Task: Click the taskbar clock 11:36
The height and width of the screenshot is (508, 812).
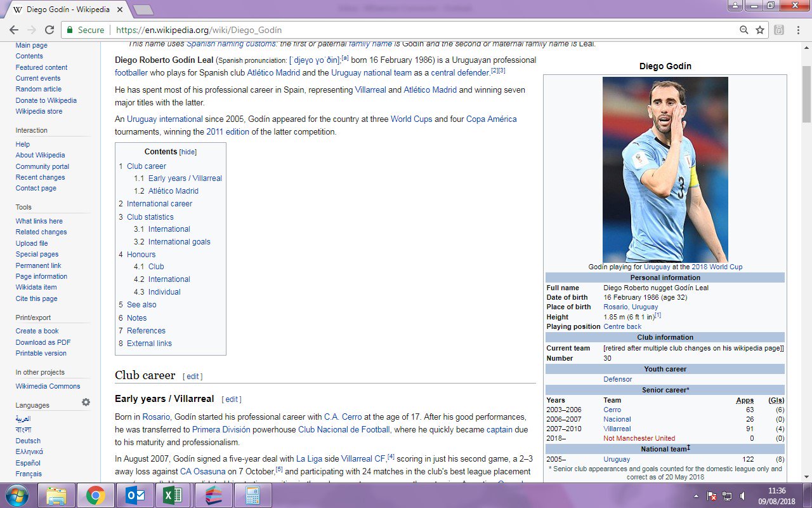Action: coord(776,491)
